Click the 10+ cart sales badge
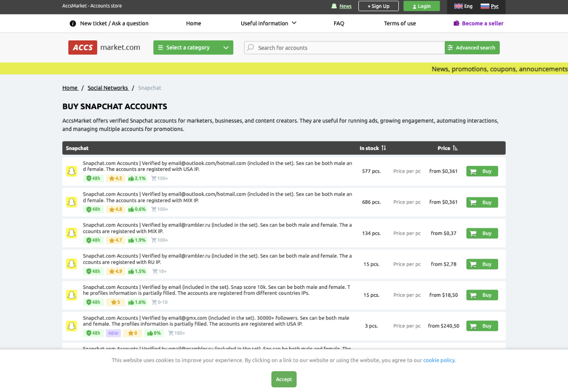 pos(159,271)
